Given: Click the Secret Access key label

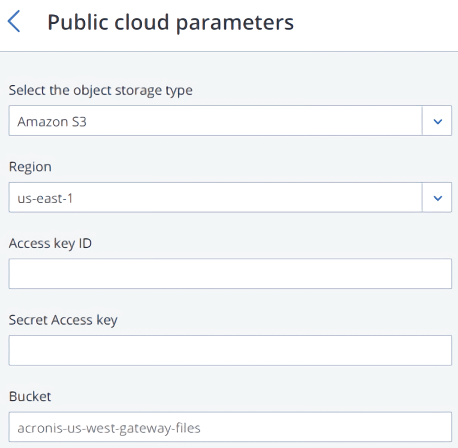Looking at the screenshot, I should [x=63, y=320].
